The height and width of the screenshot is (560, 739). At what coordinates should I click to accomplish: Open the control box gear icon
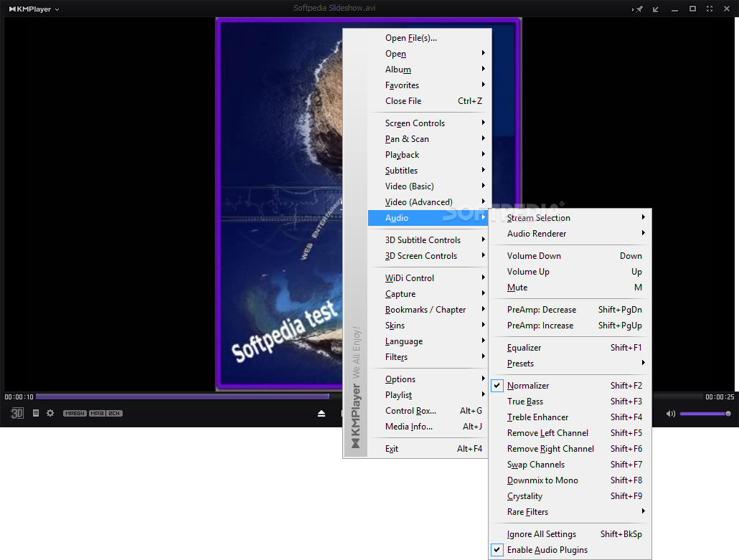pyautogui.click(x=50, y=413)
